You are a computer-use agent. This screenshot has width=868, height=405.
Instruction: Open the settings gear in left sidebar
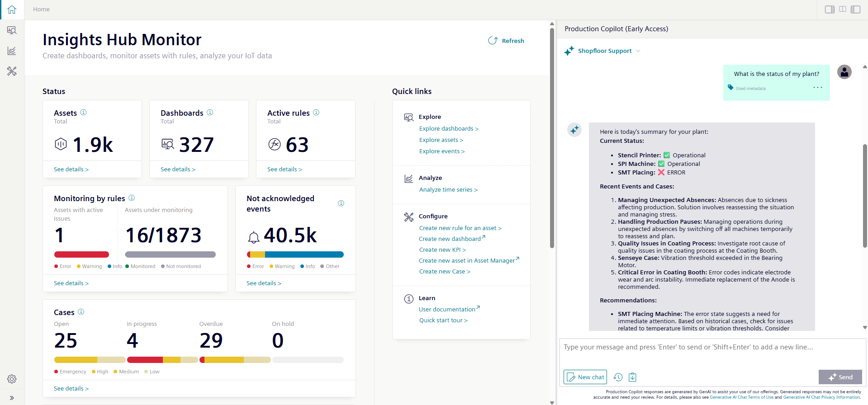click(x=12, y=379)
